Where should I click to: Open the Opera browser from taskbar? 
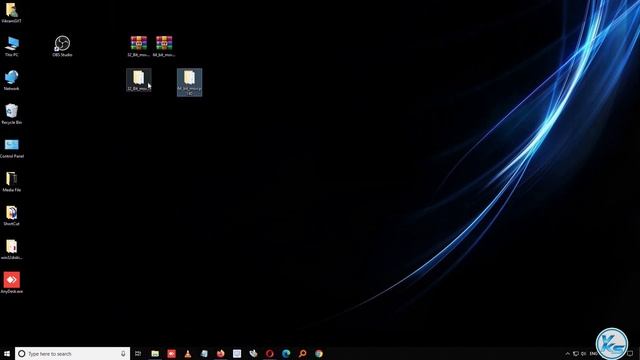pyautogui.click(x=269, y=353)
